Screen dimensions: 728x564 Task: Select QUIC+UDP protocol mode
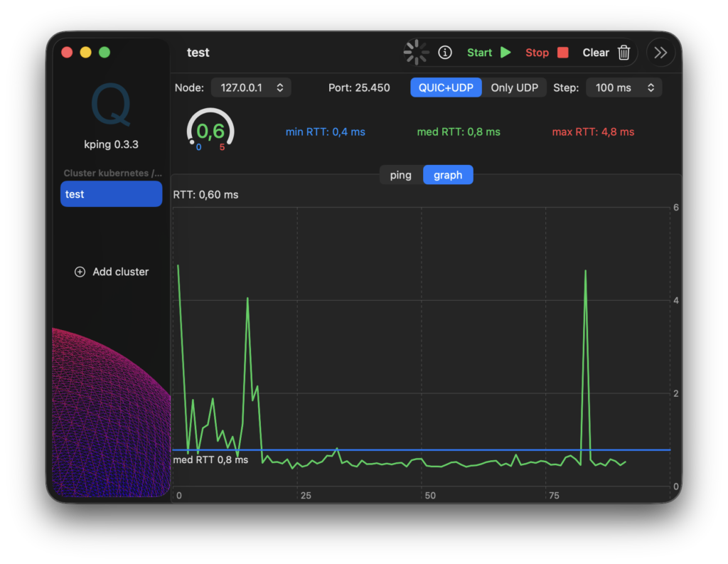tap(446, 87)
